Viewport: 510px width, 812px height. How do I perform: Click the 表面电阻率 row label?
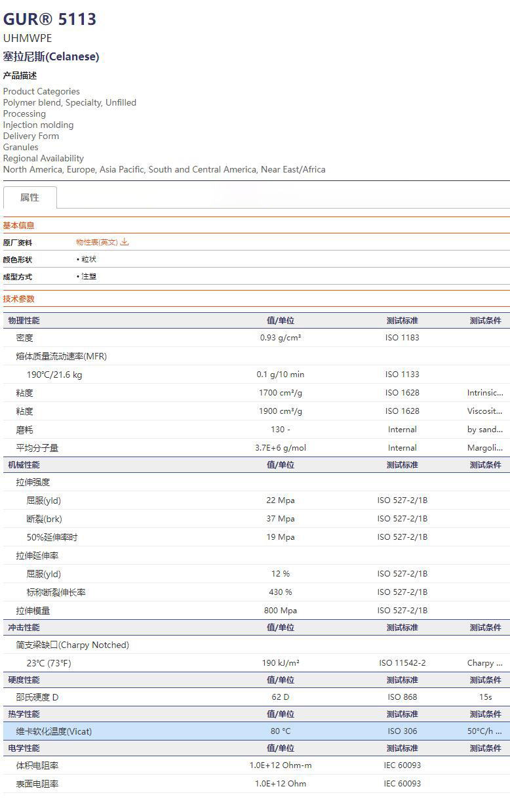[x=37, y=784]
